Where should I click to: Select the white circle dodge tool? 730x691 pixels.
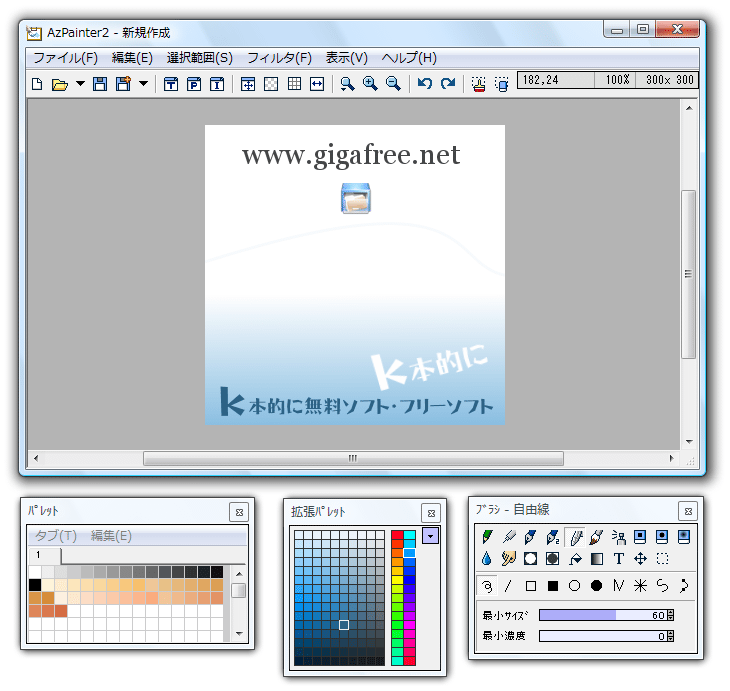pos(530,558)
